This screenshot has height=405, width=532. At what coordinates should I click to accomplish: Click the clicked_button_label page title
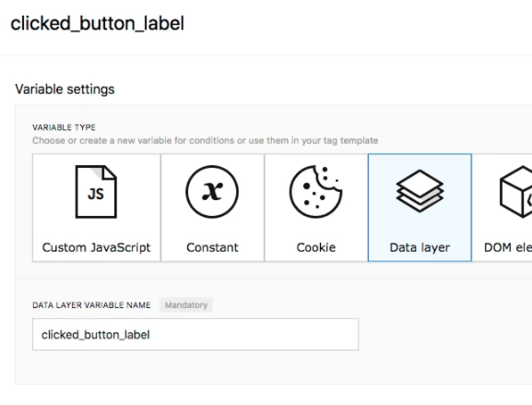(x=98, y=24)
